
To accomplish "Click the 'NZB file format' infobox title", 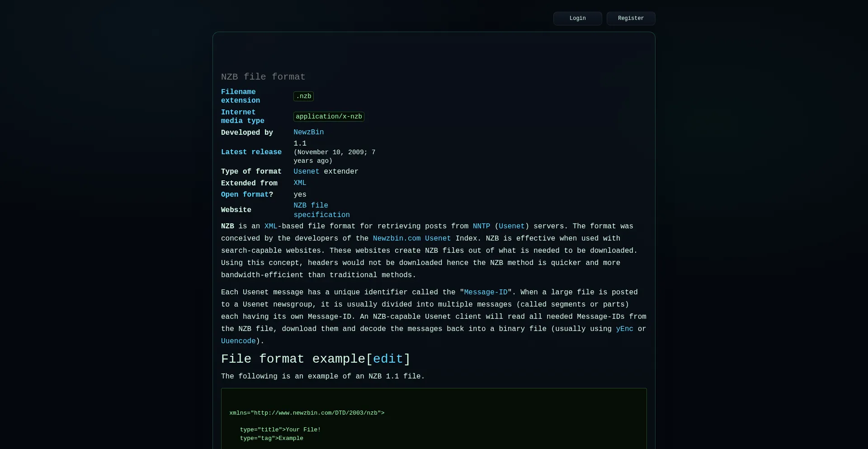I will (263, 77).
